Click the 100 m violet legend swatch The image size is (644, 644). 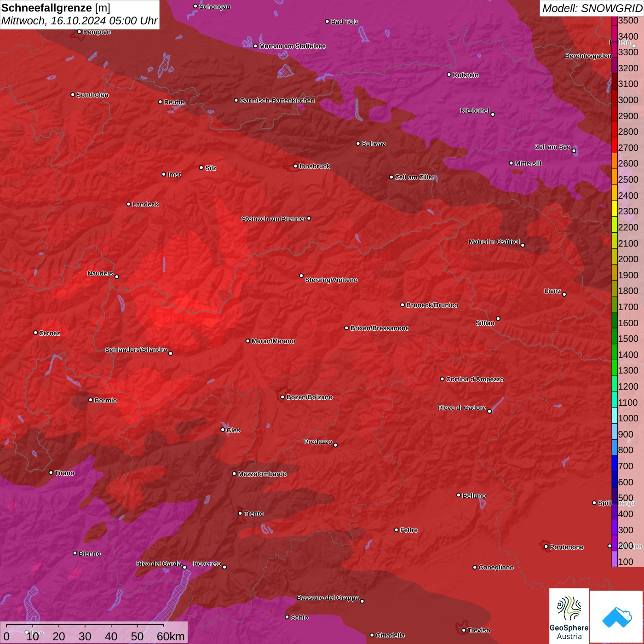[615, 559]
